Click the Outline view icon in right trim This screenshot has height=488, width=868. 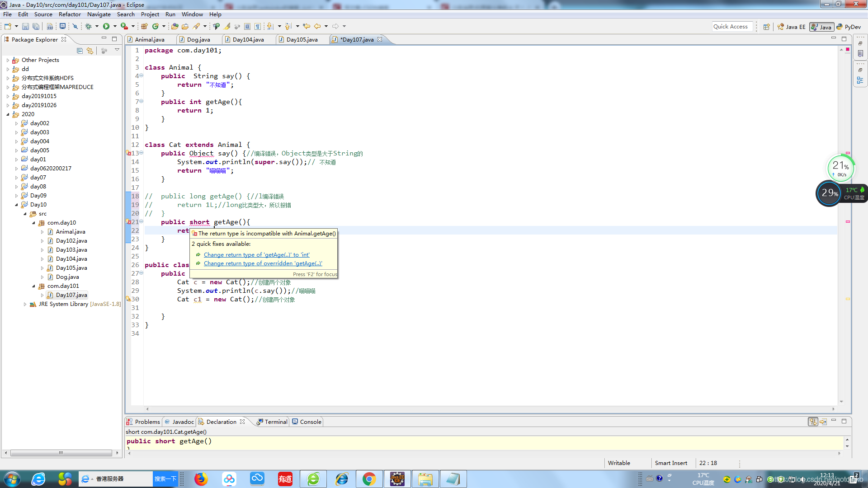(860, 80)
